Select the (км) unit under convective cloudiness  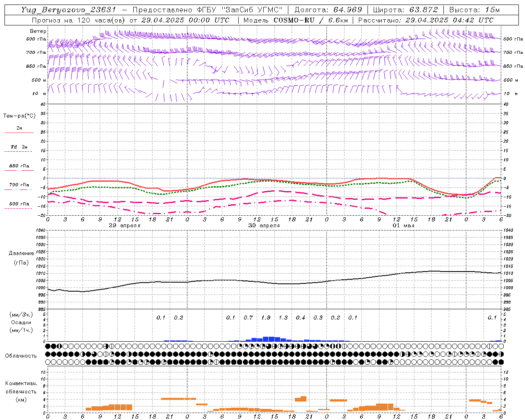coord(21,399)
